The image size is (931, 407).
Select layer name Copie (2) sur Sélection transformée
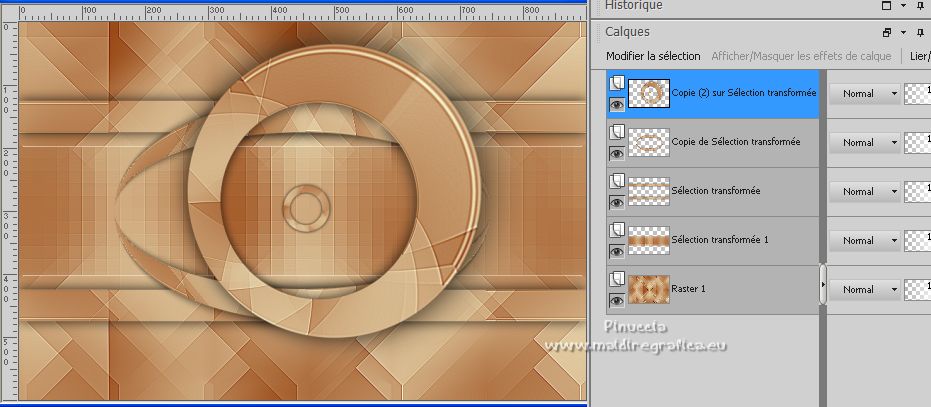[744, 93]
